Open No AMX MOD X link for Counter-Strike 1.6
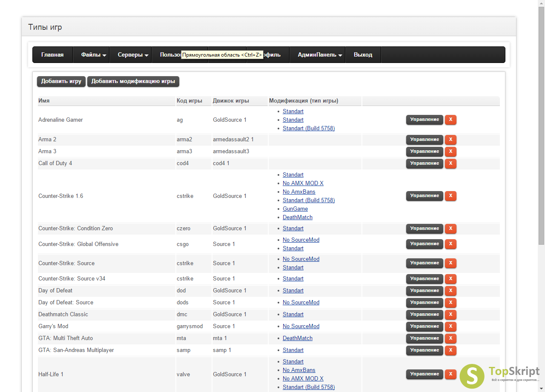The image size is (545, 392). [x=303, y=183]
